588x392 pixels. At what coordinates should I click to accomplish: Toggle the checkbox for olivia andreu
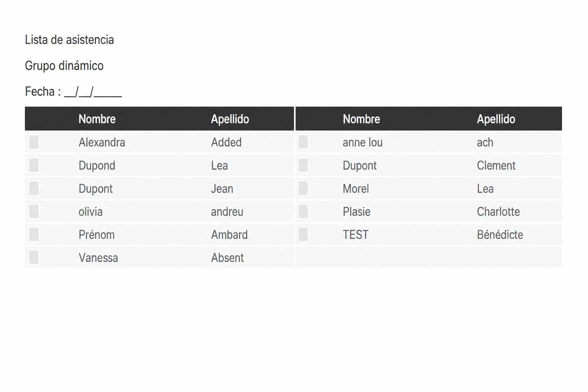coord(34,211)
